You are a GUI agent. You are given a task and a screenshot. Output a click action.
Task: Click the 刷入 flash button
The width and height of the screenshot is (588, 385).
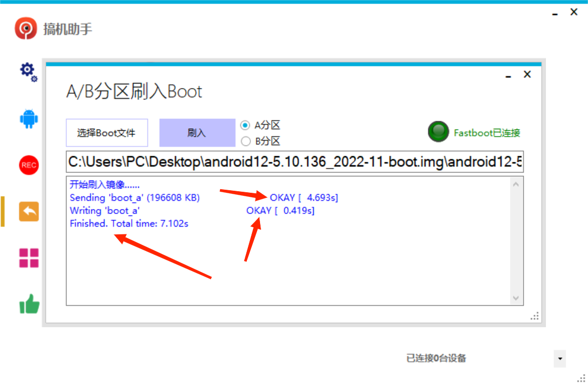tap(197, 133)
